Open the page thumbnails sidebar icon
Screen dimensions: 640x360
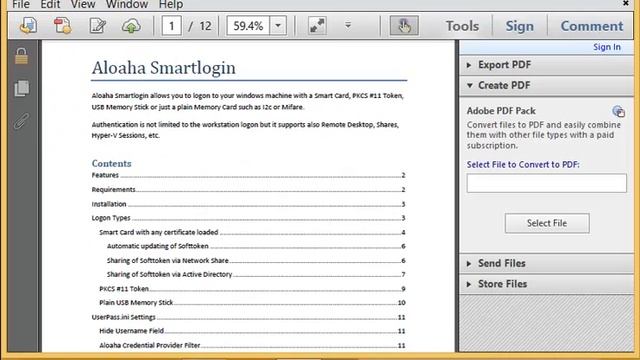(x=22, y=88)
